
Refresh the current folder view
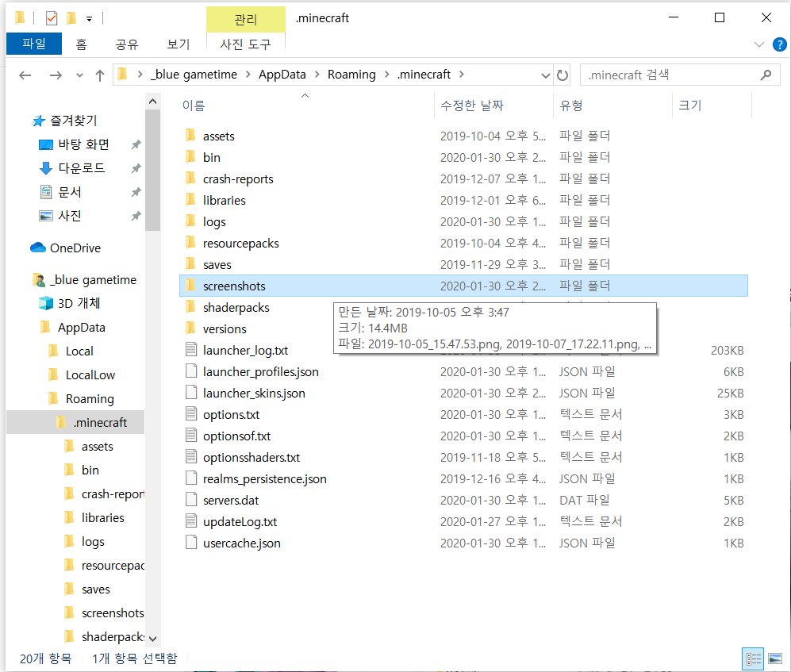coord(562,75)
